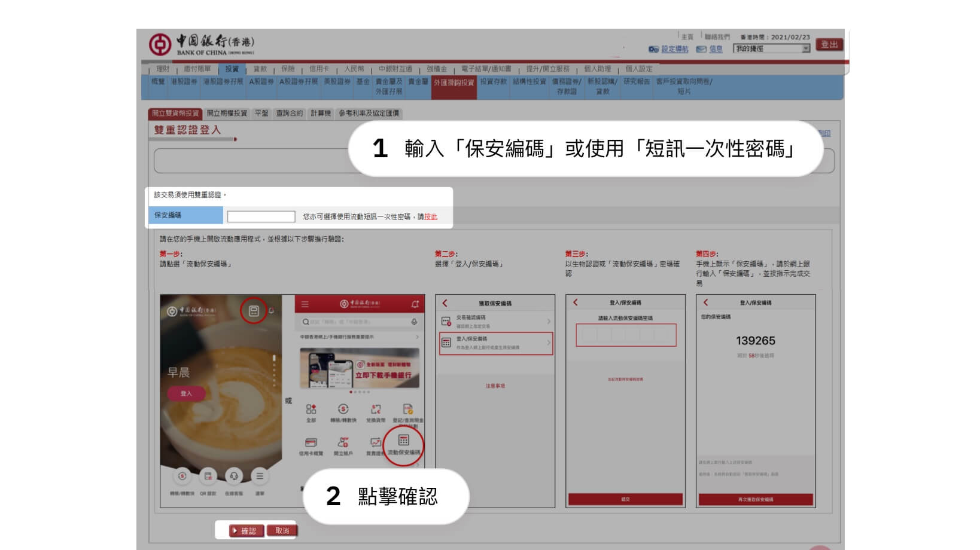
Task: Switch to 平盤 tab
Action: tap(261, 113)
